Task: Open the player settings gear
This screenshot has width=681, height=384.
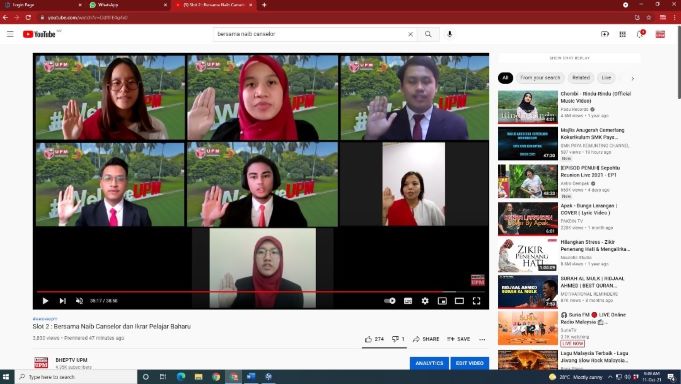Action: [x=425, y=301]
